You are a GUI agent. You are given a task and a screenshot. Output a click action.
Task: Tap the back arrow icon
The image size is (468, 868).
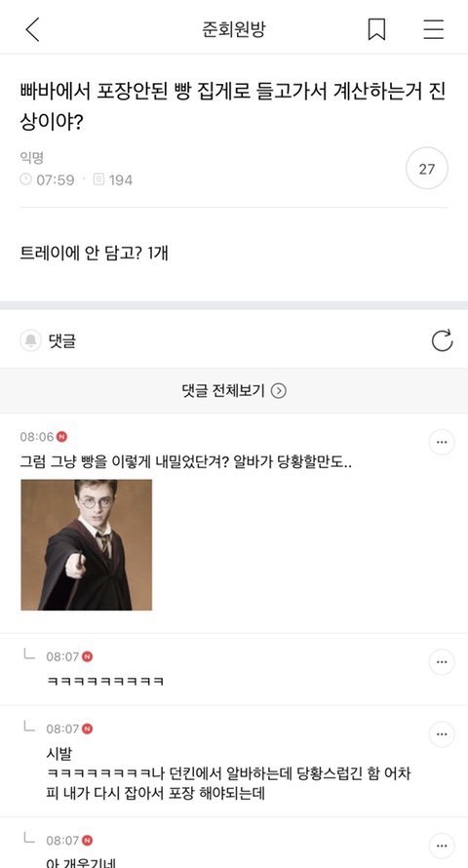[32, 29]
